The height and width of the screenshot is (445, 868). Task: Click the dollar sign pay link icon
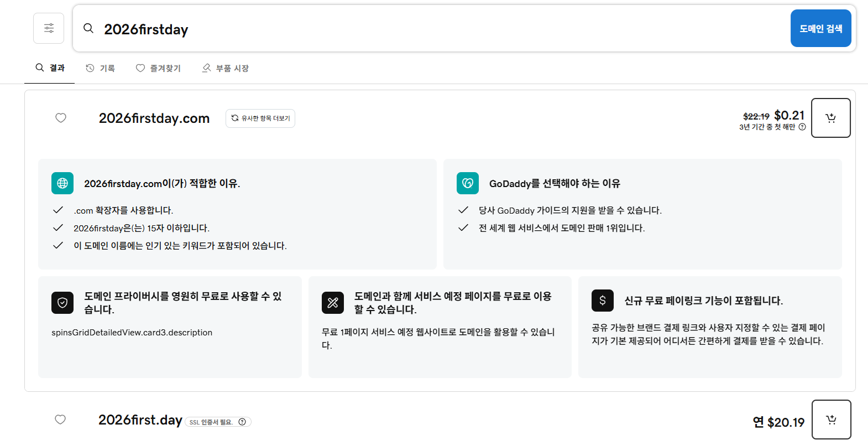point(603,301)
